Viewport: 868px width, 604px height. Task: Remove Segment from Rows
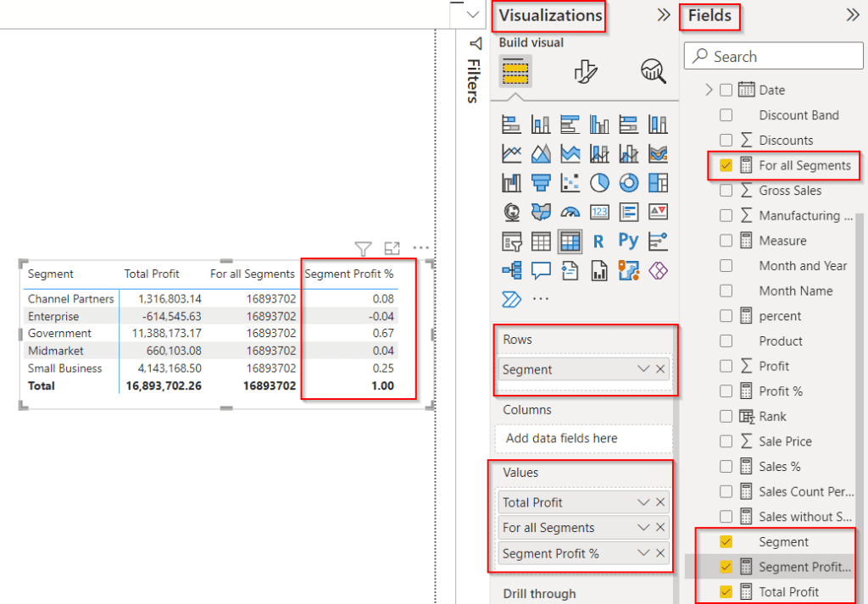click(x=659, y=369)
